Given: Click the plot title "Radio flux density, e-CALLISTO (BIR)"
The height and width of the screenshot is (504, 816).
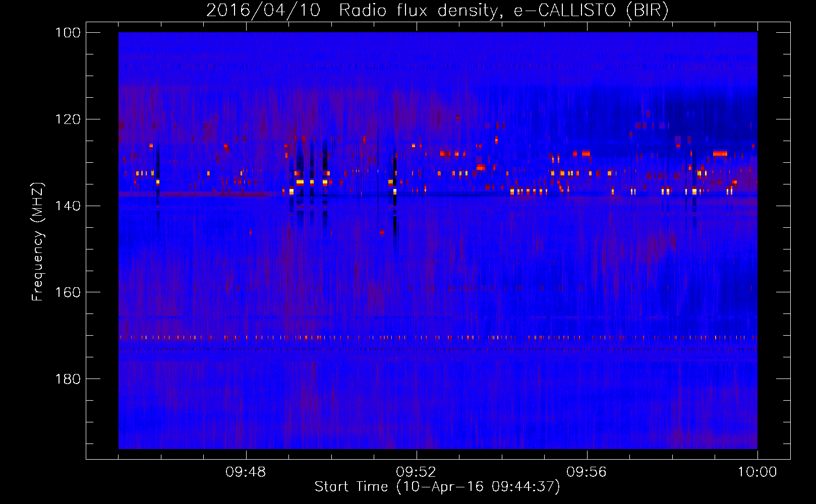Looking at the screenshot, I should [x=504, y=11].
